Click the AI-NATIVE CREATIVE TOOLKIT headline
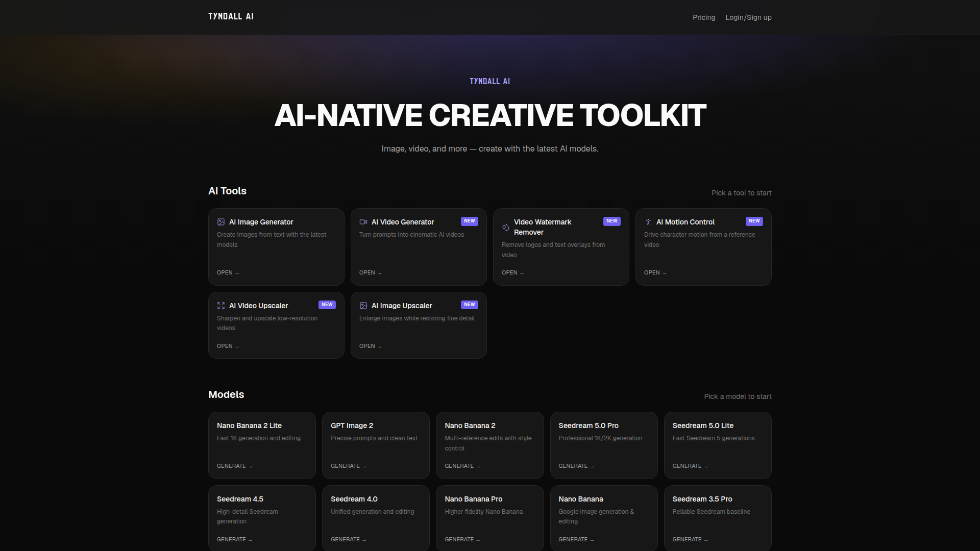 click(x=490, y=115)
